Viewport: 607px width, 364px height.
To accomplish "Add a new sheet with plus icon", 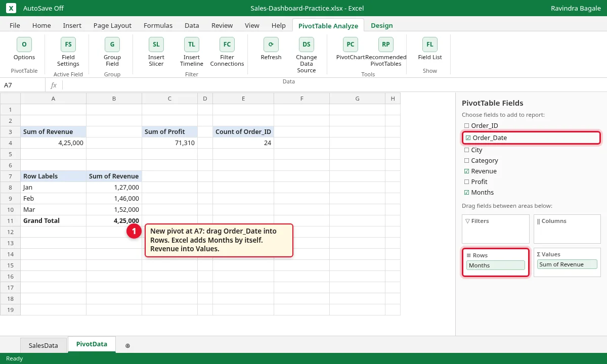I will (x=127, y=345).
